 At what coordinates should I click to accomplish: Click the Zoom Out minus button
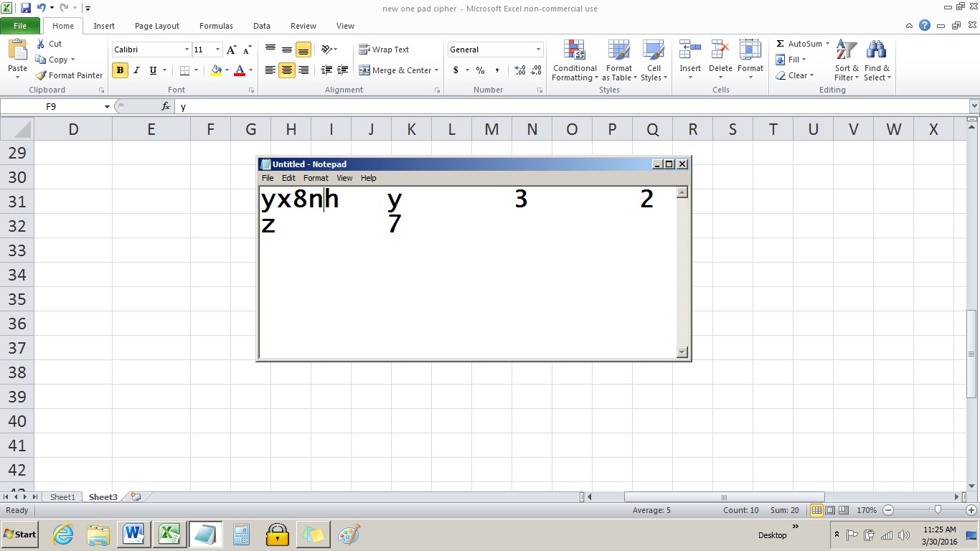[888, 510]
